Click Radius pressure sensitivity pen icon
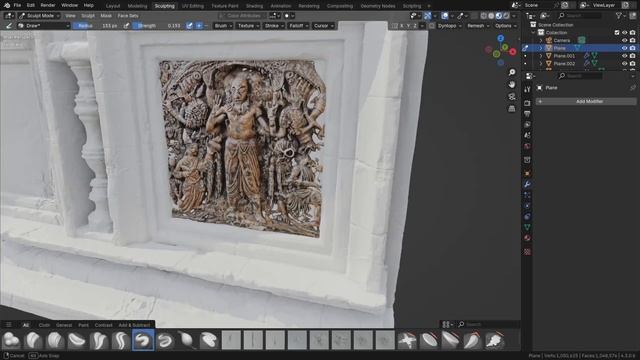The width and height of the screenshot is (640, 360). click(x=127, y=25)
